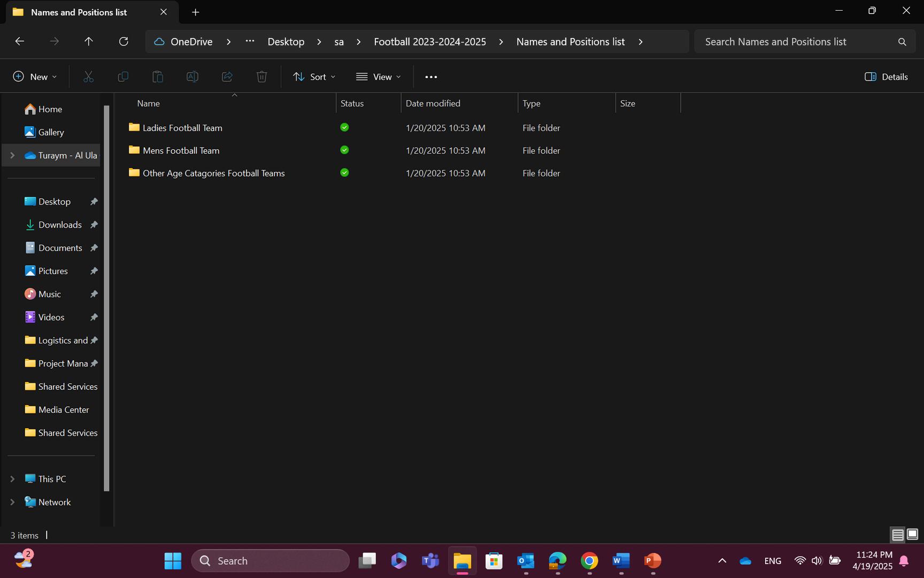
Task: Open the View dropdown menu
Action: point(379,77)
